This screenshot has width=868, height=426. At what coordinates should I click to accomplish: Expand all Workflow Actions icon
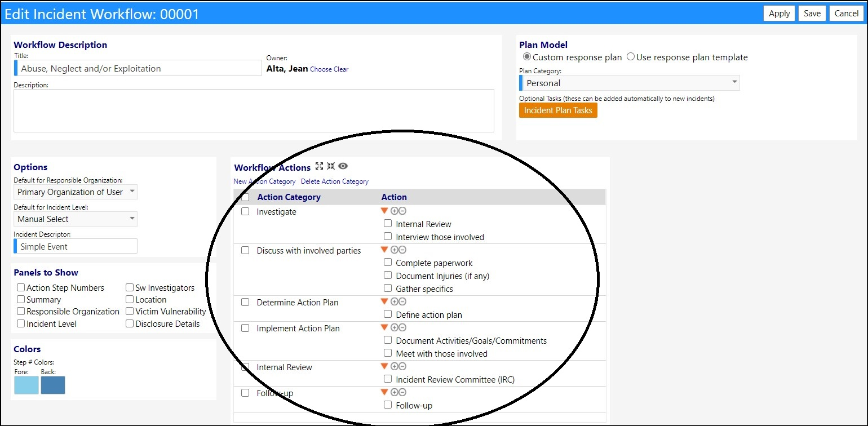[320, 166]
